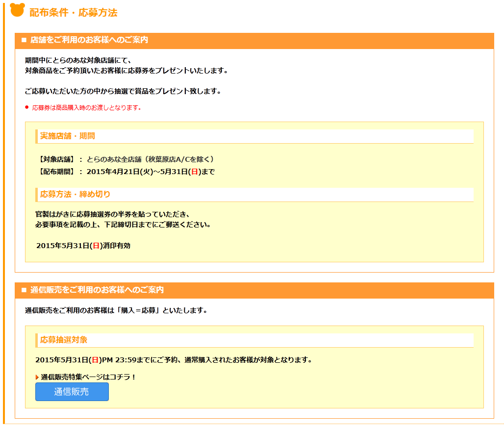The image size is (504, 429).
Task: Click the red arrow before 通信販売特集ページはコチラ
Action: 37,377
